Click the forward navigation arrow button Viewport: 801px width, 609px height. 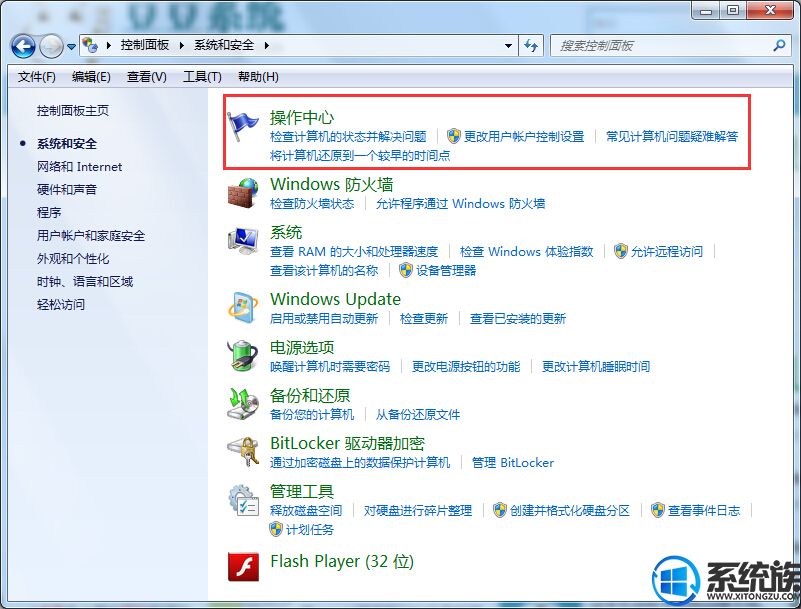pyautogui.click(x=51, y=46)
